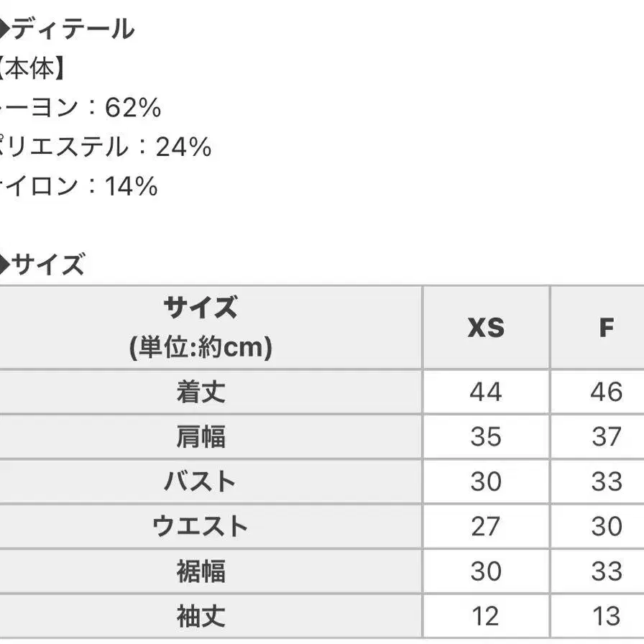Click the ◆サイズ heading above the table
The height and width of the screenshot is (644, 644).
[45, 265]
